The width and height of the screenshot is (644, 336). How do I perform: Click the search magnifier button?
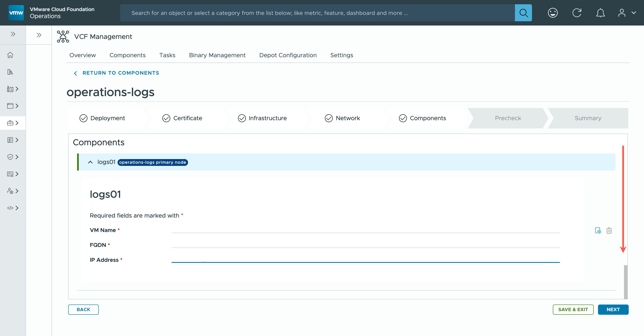tap(523, 13)
